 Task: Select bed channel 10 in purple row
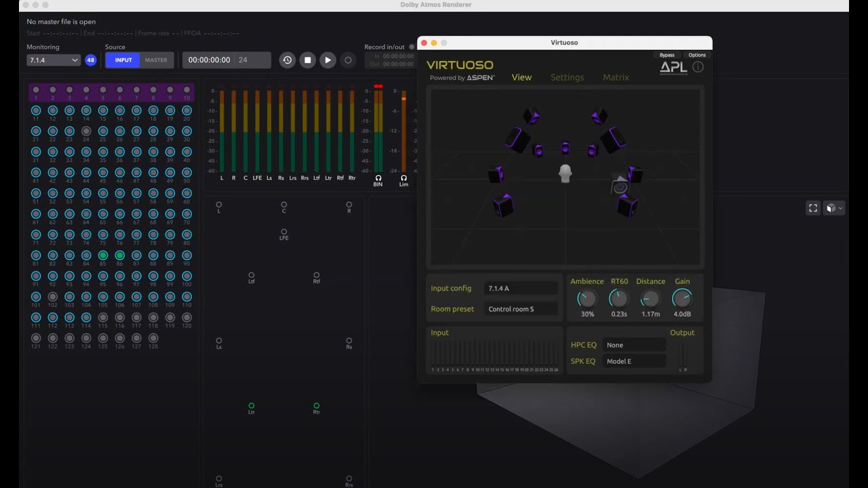186,90
